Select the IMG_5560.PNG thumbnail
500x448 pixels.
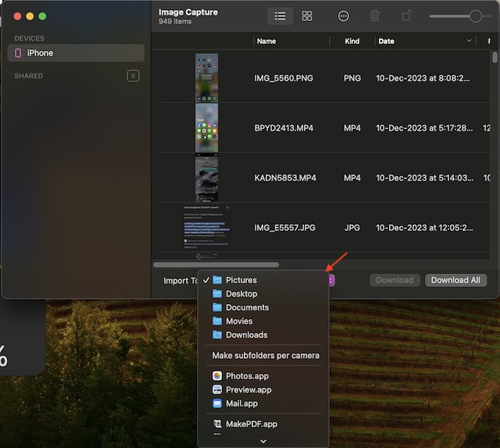(206, 77)
